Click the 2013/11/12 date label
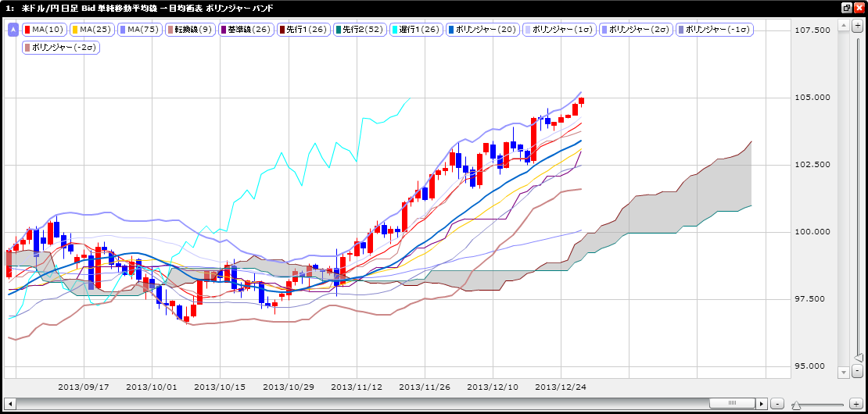 (x=357, y=387)
